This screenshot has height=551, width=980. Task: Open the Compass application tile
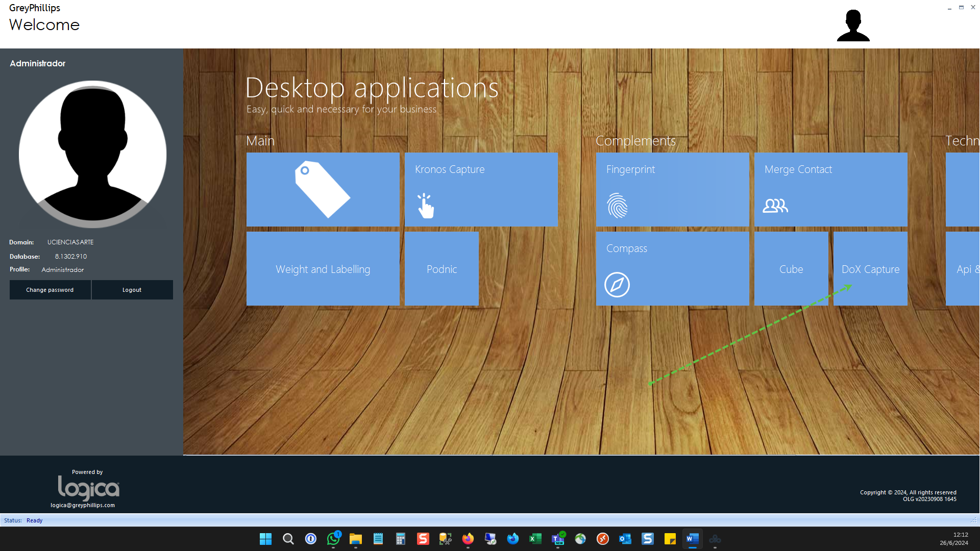tap(672, 268)
